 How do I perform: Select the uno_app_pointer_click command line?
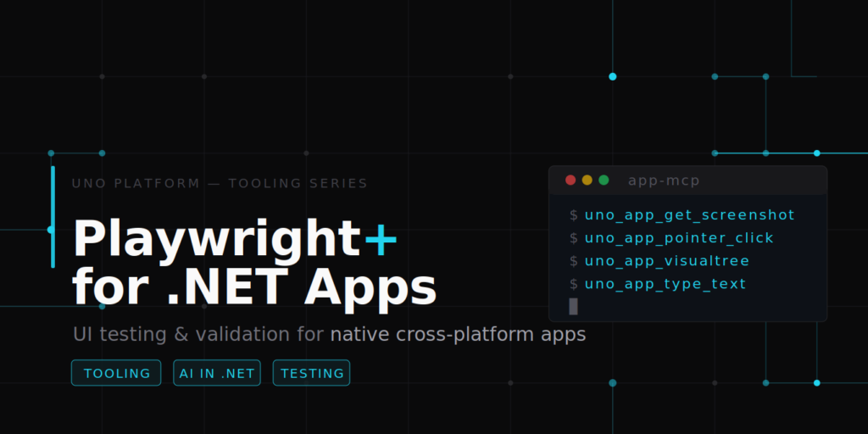click(x=671, y=238)
